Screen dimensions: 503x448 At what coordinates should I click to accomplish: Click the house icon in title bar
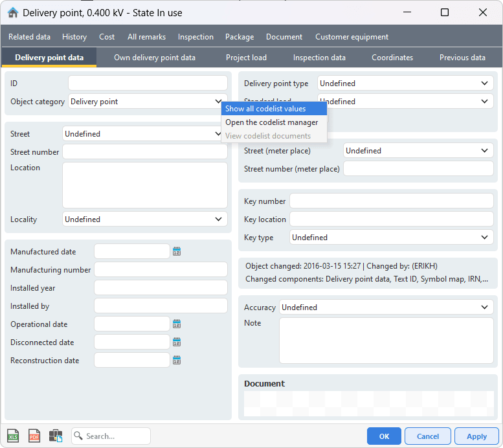(x=12, y=12)
